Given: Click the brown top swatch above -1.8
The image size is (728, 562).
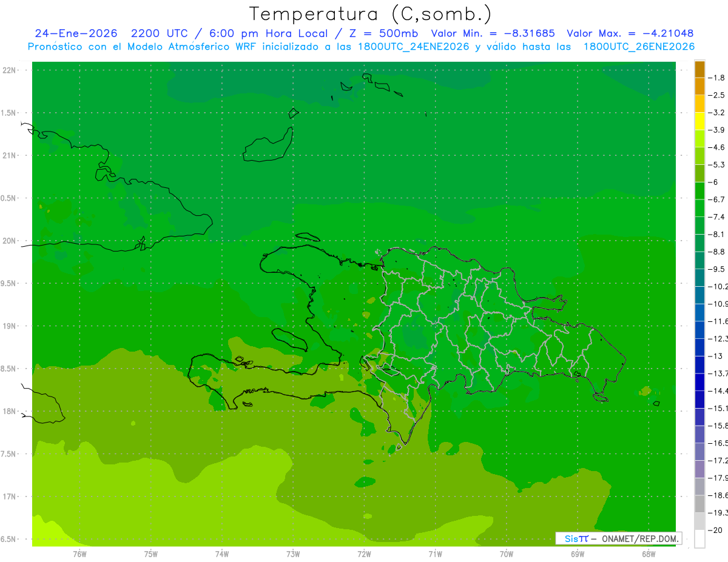Looking at the screenshot, I should click(699, 69).
